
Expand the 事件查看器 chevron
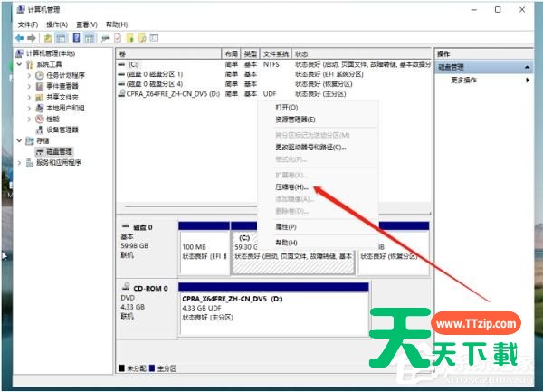coord(29,86)
